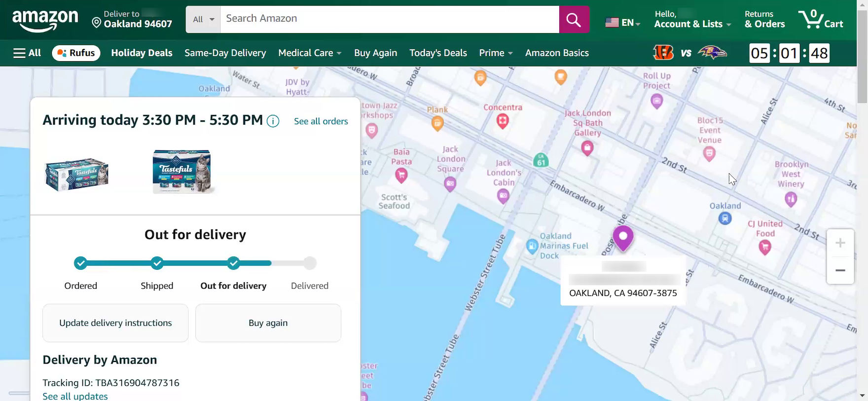The image size is (868, 401).
Task: Click the Bengals team logo
Action: [x=663, y=52]
